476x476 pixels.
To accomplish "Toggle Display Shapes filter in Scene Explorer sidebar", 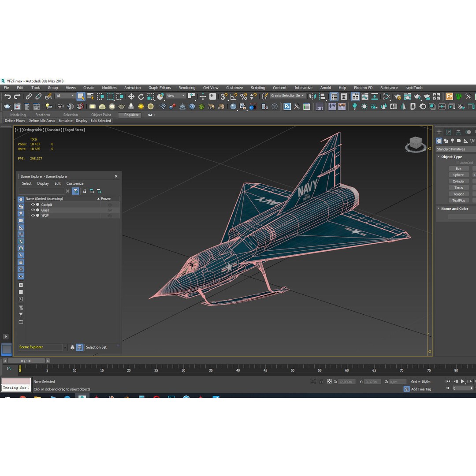I will 21,206.
